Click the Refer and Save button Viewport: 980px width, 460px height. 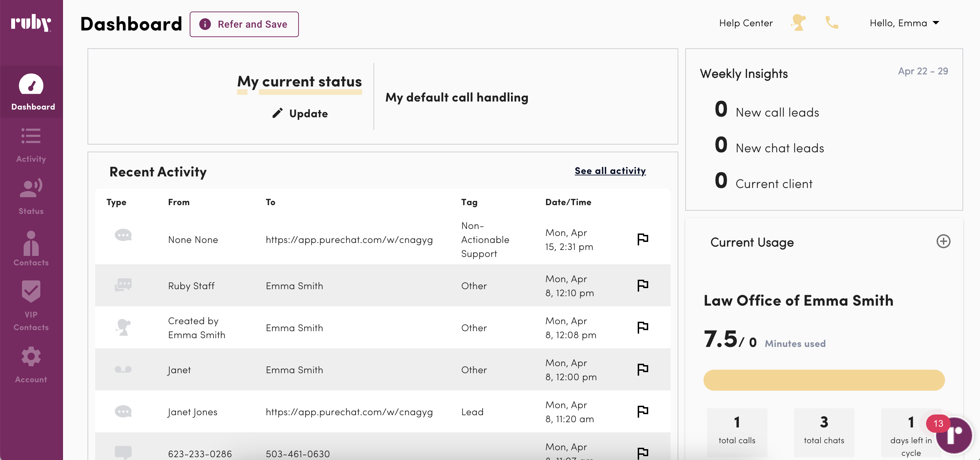tap(244, 24)
